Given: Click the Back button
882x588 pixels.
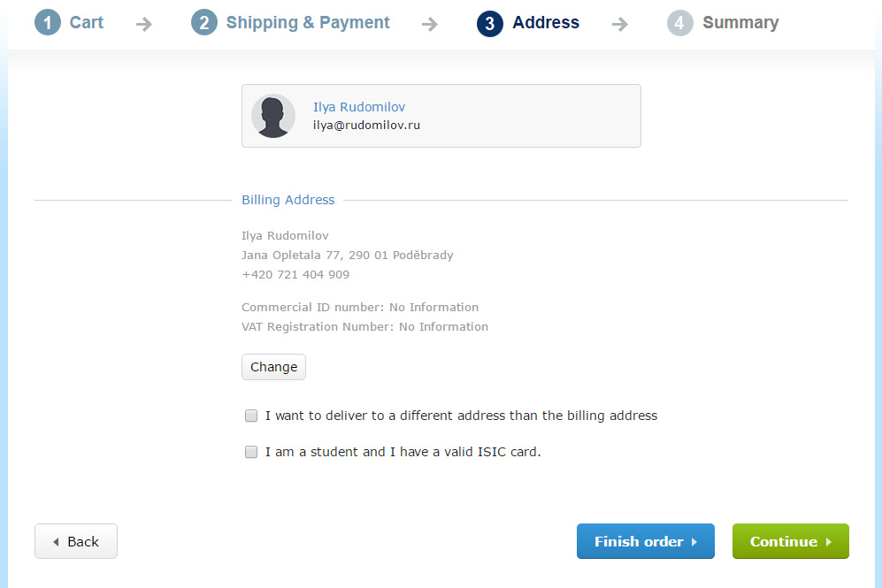Looking at the screenshot, I should point(76,541).
